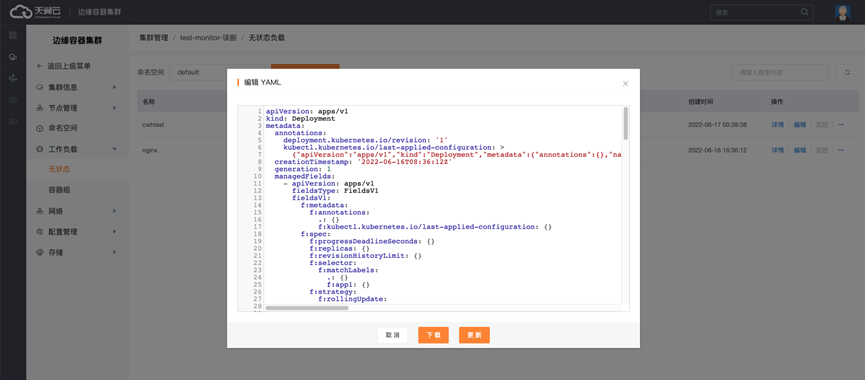Click YAML line 'fieldsType: FieldsV1'
Screen dimensions: 865x380
(335, 191)
